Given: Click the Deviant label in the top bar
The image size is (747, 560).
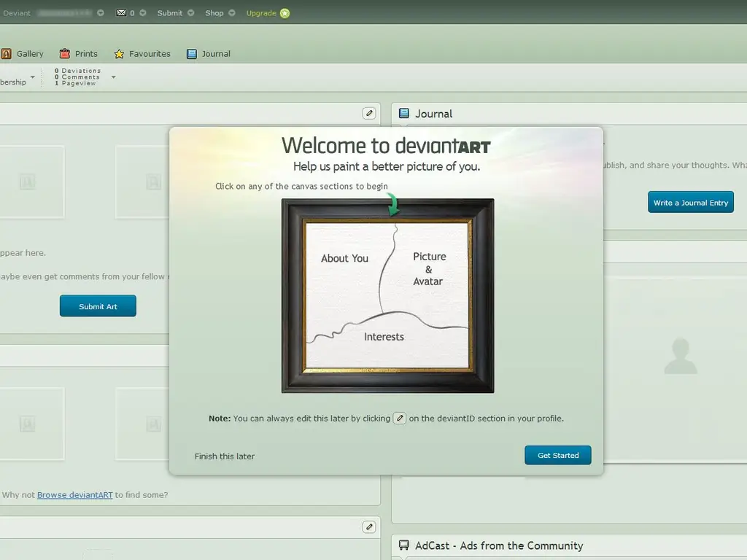Looking at the screenshot, I should (17, 13).
